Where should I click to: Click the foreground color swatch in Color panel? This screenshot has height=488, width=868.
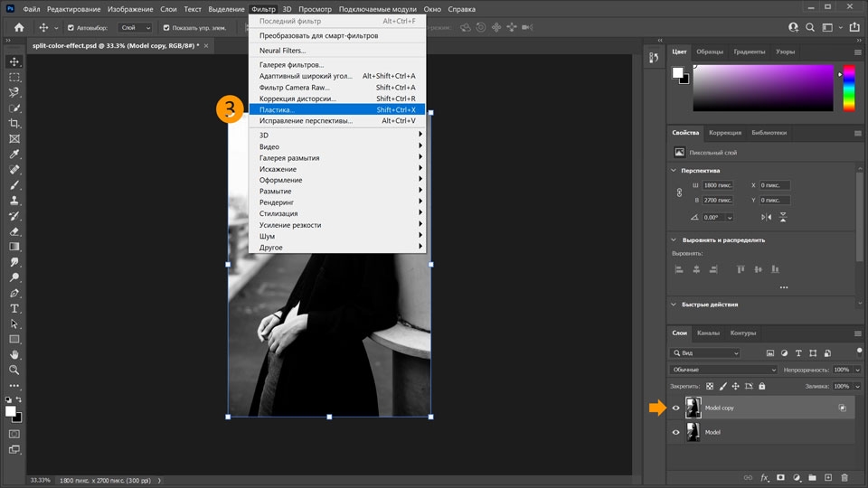pos(677,73)
